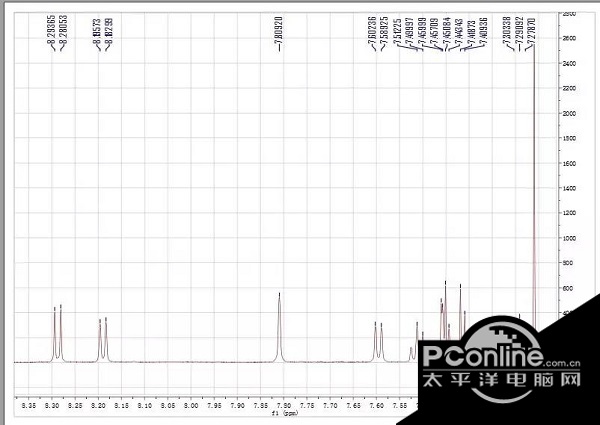Click the 2400 intensity axis value
The width and height of the screenshot is (600, 425).
click(x=569, y=64)
